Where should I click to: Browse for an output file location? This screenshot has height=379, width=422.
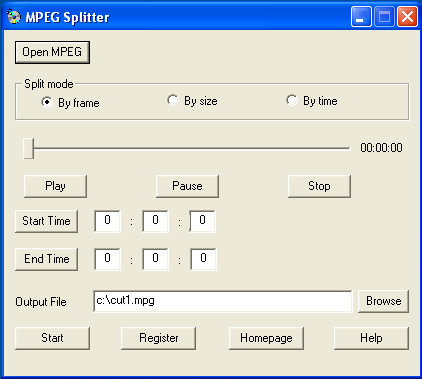coord(383,301)
